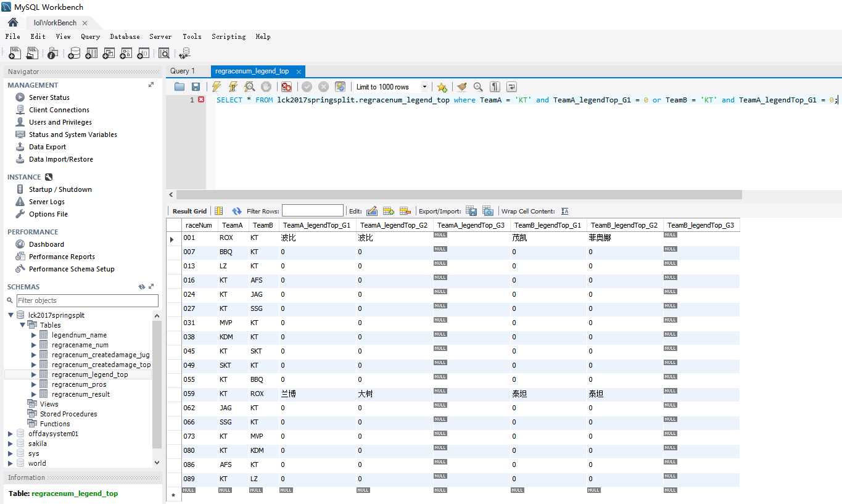Open the Database menu

click(x=125, y=36)
